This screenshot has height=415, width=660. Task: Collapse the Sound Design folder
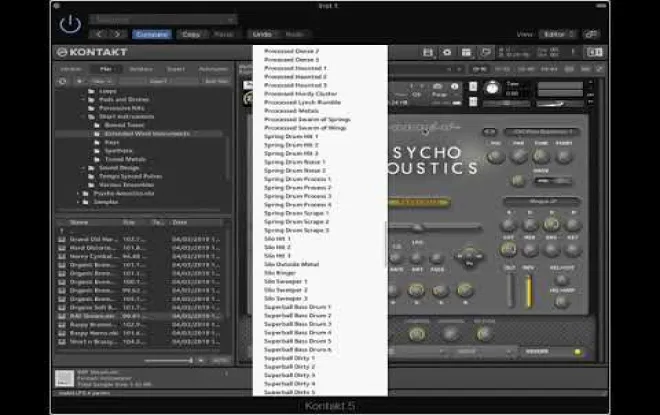83,168
